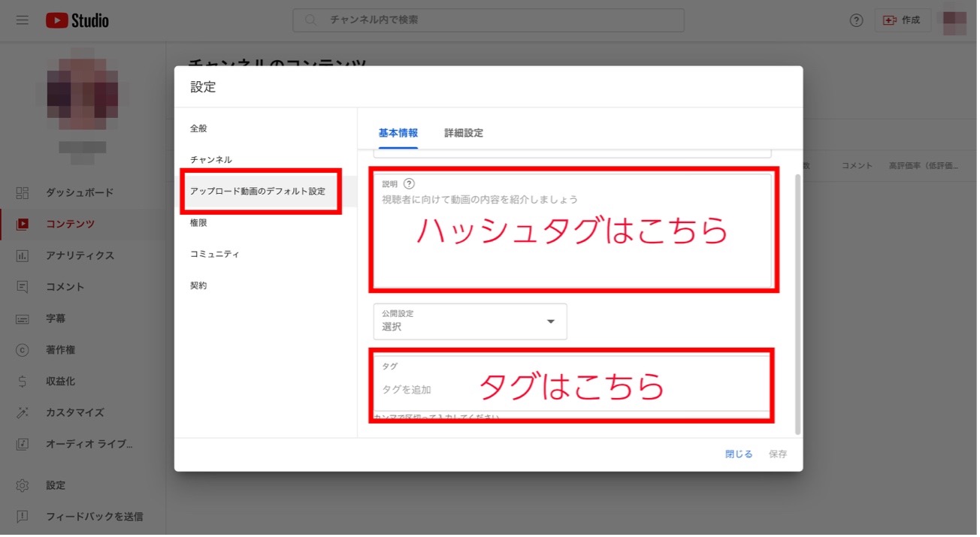Click the dialog's vertical scrollbar
Image resolution: width=980 pixels, height=537 pixels.
(x=798, y=304)
